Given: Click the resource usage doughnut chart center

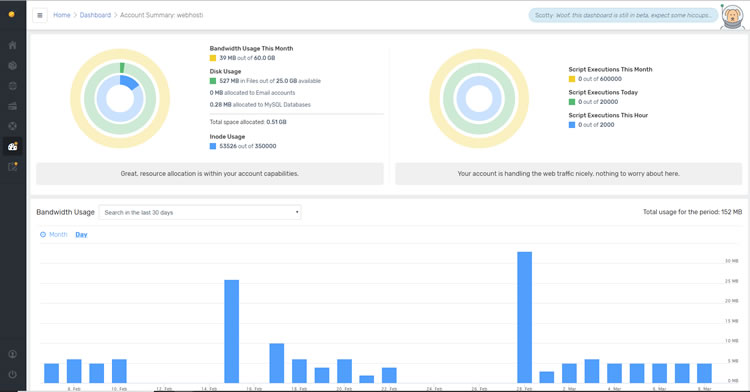Looking at the screenshot, I should [120, 98].
